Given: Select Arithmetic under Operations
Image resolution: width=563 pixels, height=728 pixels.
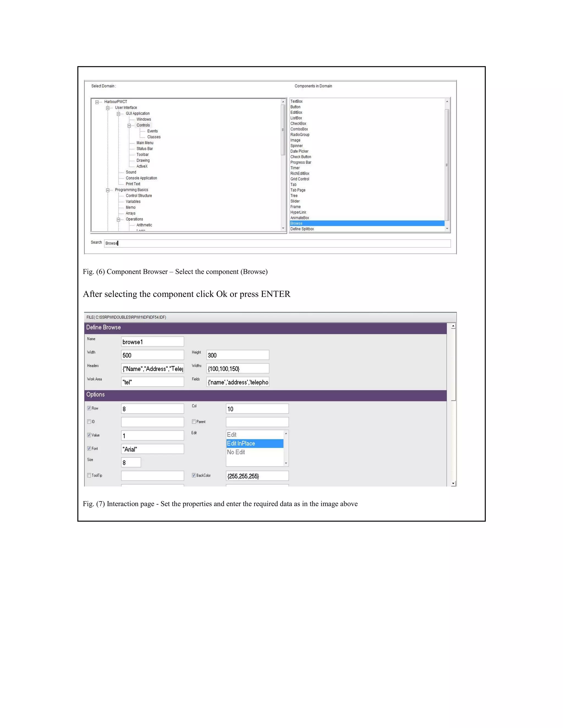Looking at the screenshot, I should pos(144,225).
